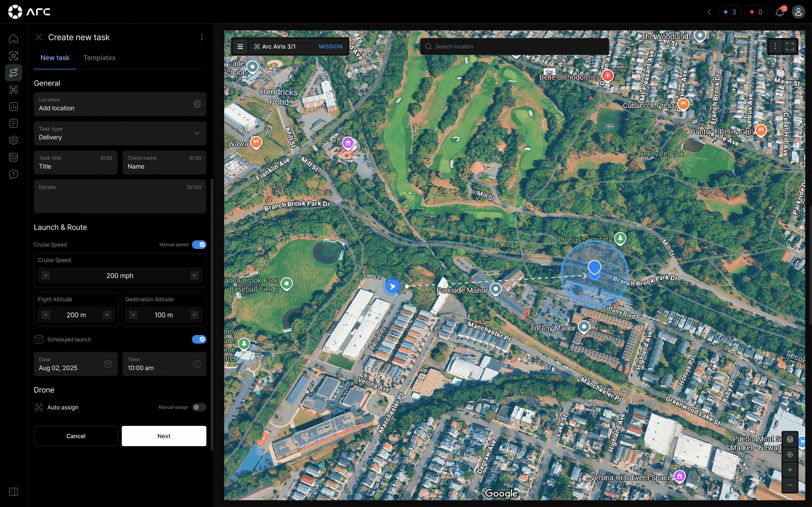The height and width of the screenshot is (507, 812).
Task: Enable Manual assign toggle
Action: click(199, 407)
